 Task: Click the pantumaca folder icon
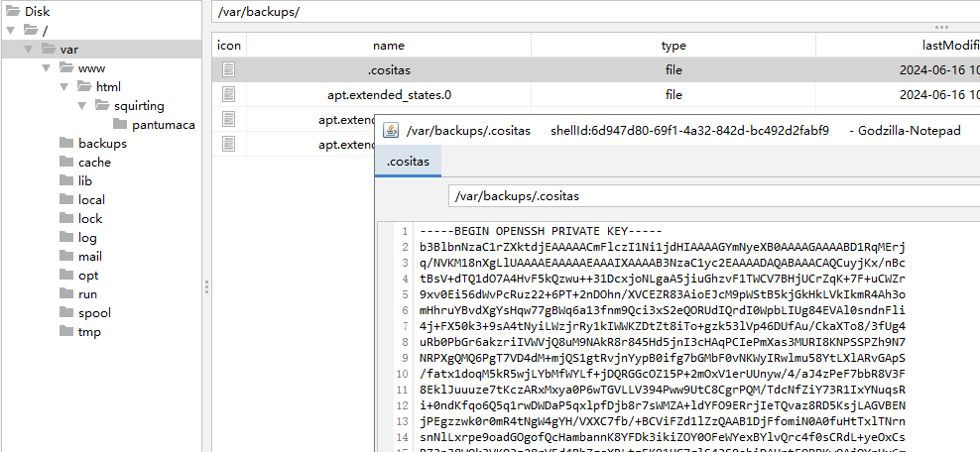point(120,124)
